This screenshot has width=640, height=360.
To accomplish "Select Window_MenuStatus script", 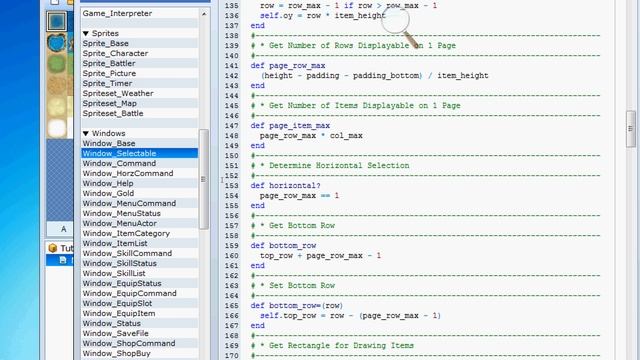I will [x=140, y=213].
